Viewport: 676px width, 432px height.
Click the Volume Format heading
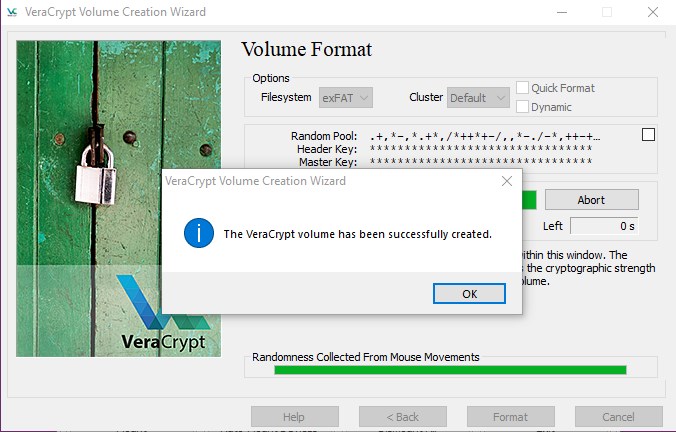[307, 49]
